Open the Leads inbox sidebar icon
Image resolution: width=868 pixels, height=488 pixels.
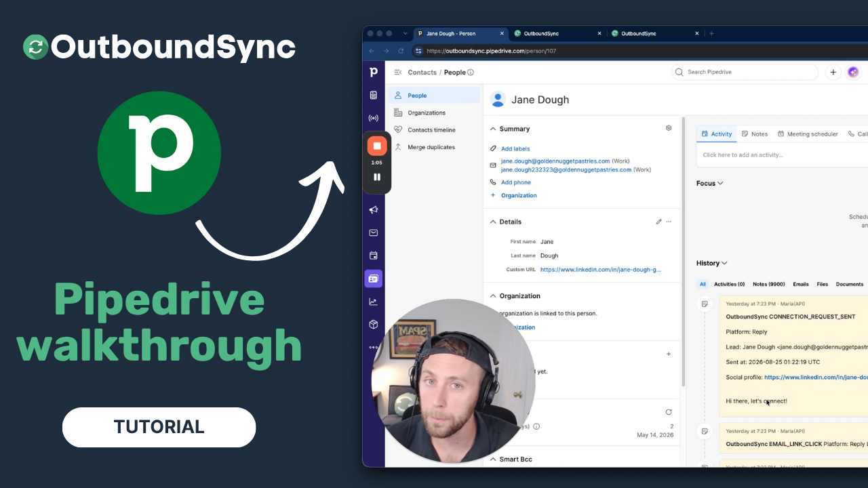[373, 95]
